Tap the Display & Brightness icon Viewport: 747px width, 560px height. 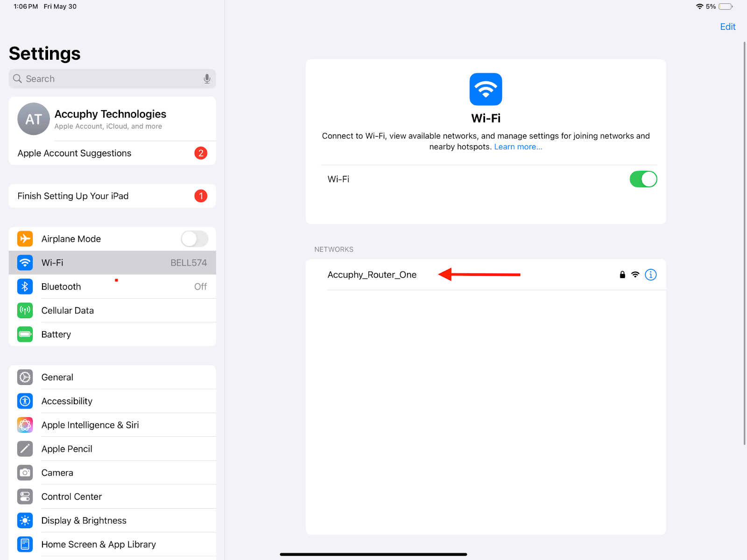25,520
